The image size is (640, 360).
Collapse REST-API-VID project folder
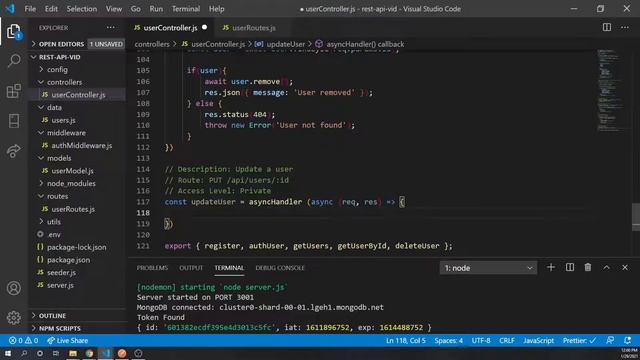click(x=77, y=57)
